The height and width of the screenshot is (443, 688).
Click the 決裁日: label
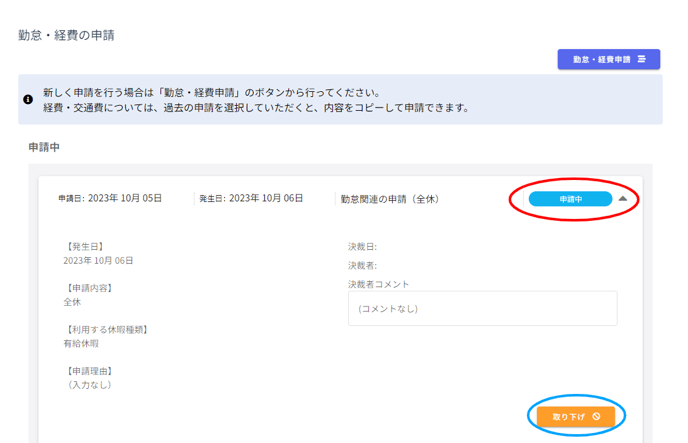[362, 247]
